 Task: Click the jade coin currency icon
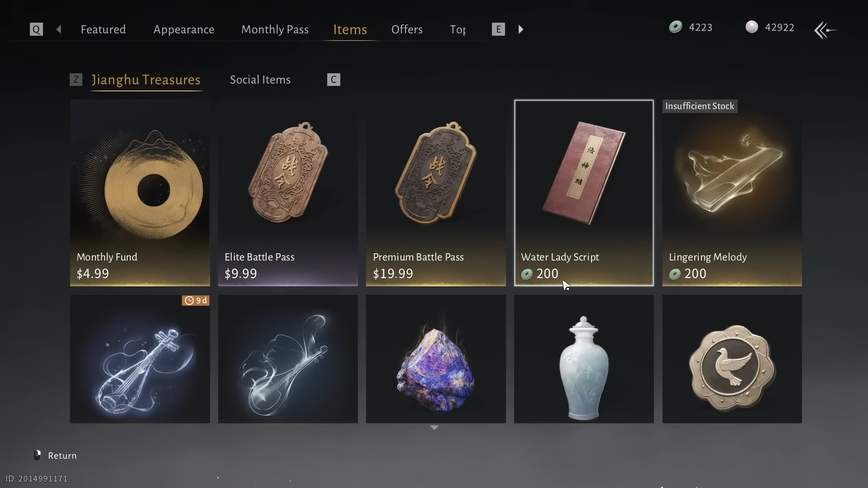[x=675, y=27]
